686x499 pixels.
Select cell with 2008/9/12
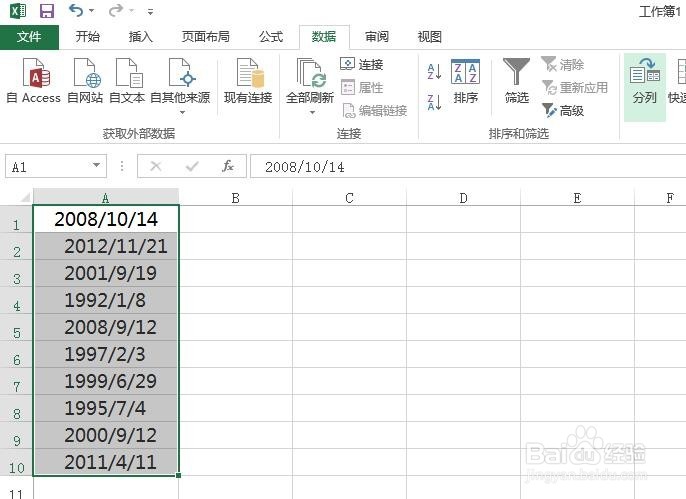pyautogui.click(x=106, y=327)
